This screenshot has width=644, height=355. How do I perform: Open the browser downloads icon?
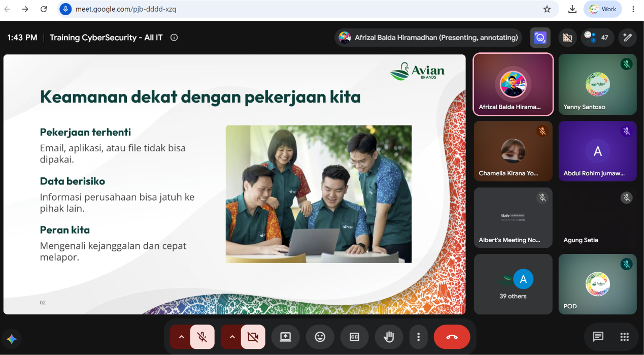[572, 9]
